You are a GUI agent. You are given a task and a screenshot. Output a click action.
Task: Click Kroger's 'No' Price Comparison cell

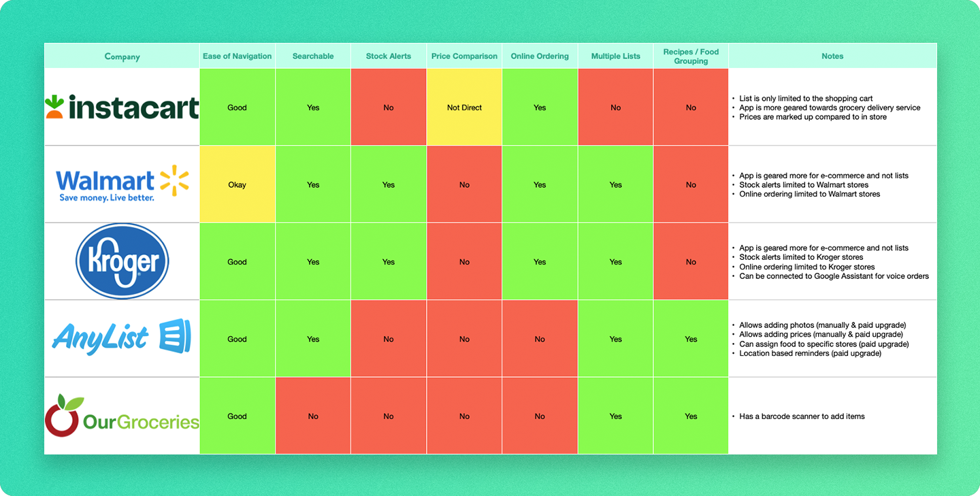(465, 262)
